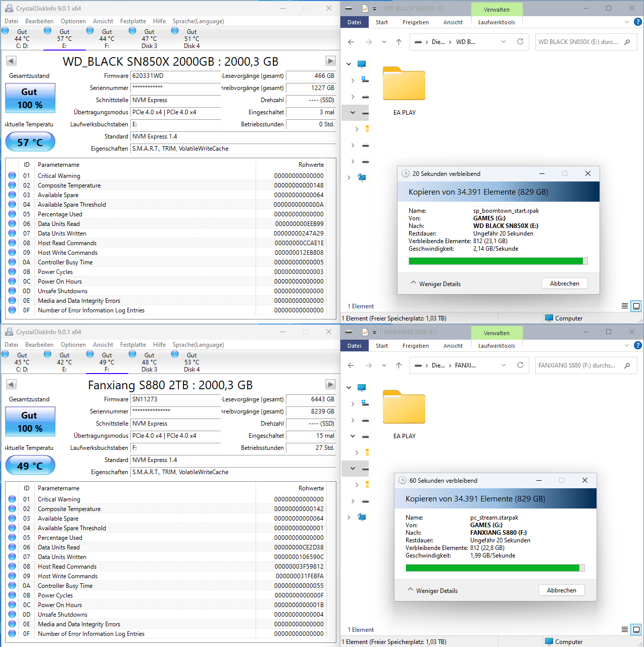Open Help icon in FANXIANG S880 Explorer ribbon
Image resolution: width=644 pixels, height=647 pixels.
(x=638, y=345)
